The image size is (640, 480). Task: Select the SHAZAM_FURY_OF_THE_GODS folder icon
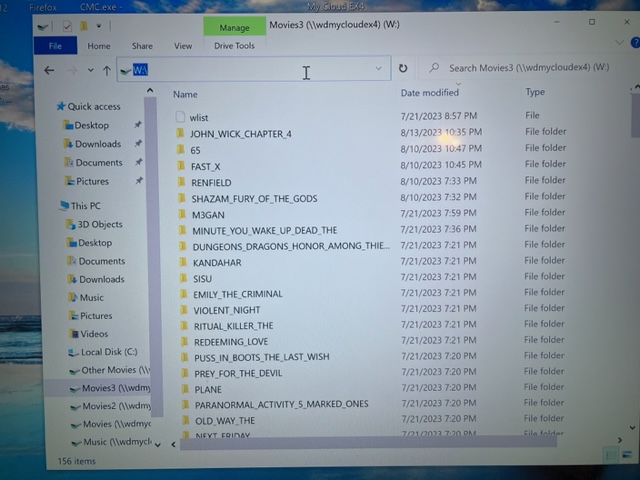182,198
